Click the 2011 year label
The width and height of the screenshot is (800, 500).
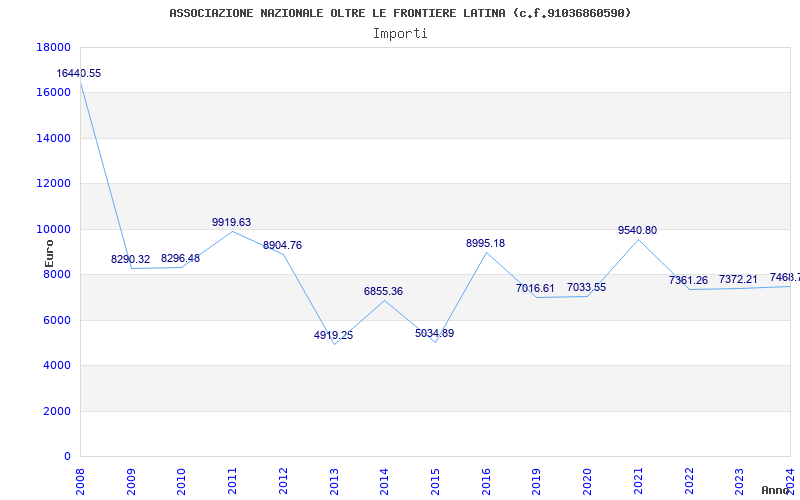(233, 482)
